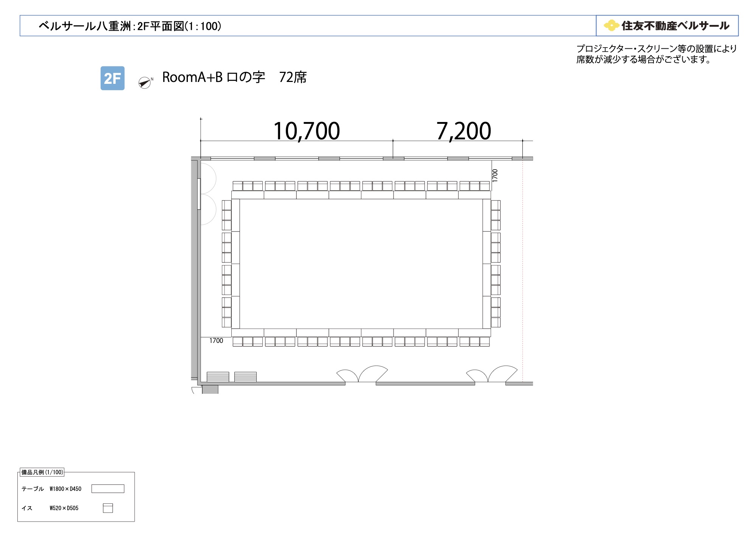This screenshot has height=534, width=756.
Task: Click the horizontal 1700 clearance label
Action: [216, 341]
